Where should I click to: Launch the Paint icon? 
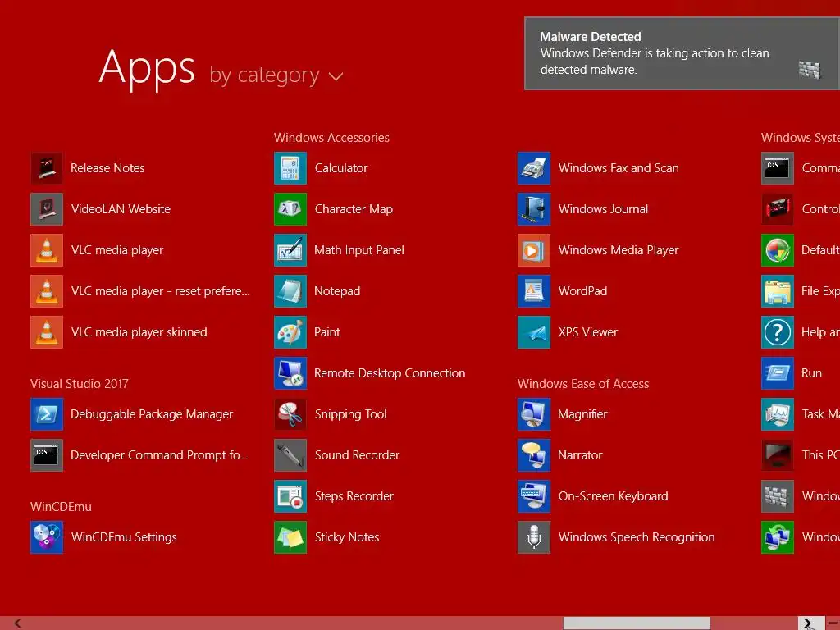pos(290,332)
